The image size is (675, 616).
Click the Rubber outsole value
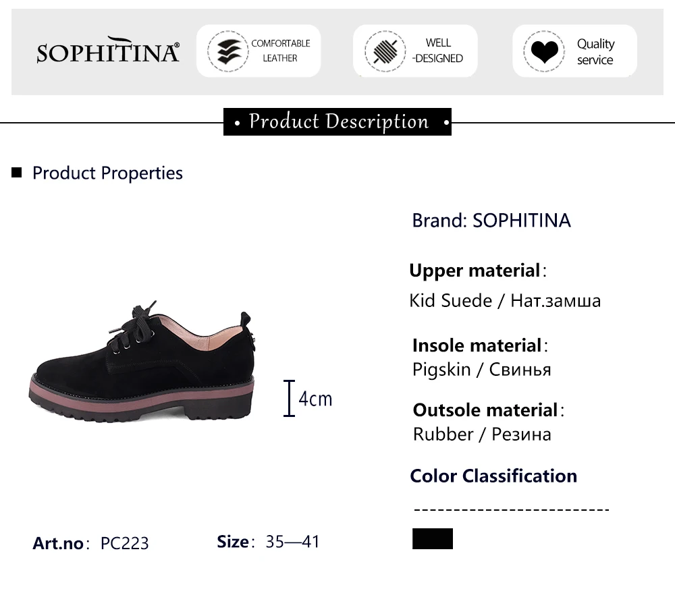tap(482, 434)
